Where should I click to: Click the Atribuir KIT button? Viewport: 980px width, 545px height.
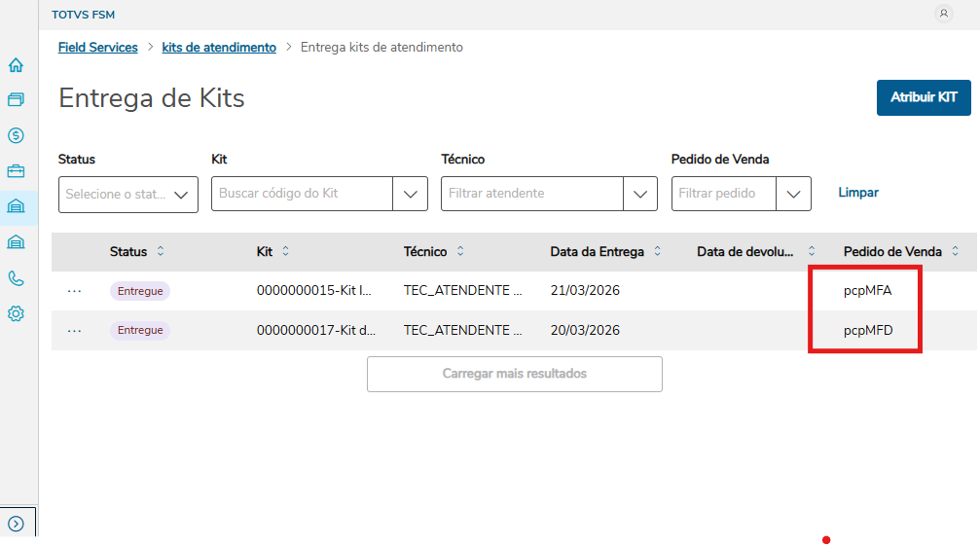pos(924,97)
